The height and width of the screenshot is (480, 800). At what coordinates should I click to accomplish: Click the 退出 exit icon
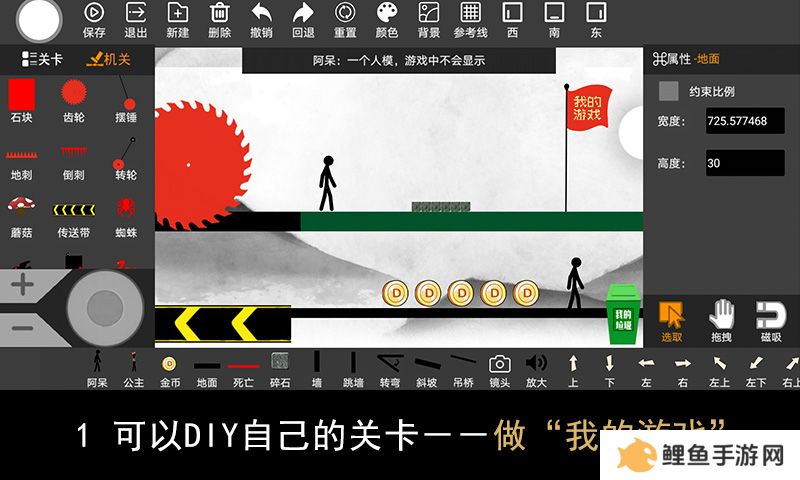136,12
